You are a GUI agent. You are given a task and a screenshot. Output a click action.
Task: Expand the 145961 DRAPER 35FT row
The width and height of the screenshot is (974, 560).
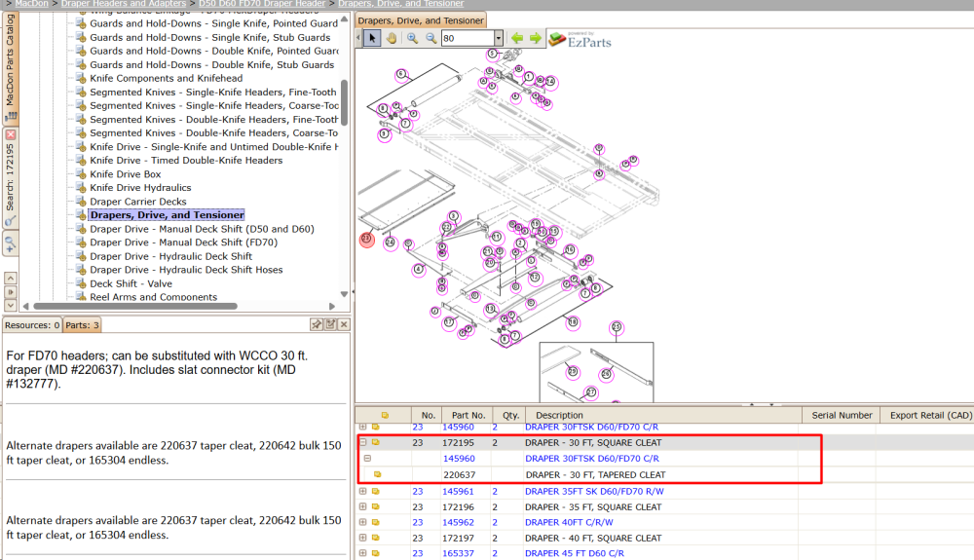click(x=362, y=491)
